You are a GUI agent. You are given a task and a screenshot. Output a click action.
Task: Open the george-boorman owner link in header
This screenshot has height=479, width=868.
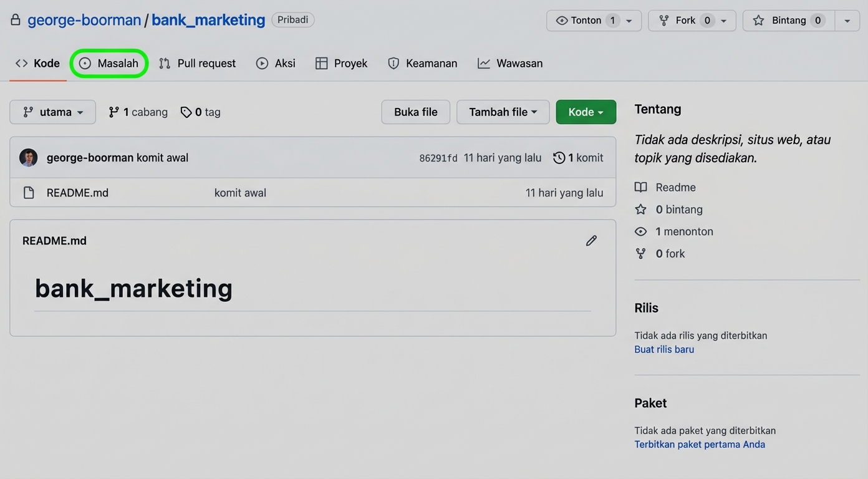pyautogui.click(x=84, y=20)
